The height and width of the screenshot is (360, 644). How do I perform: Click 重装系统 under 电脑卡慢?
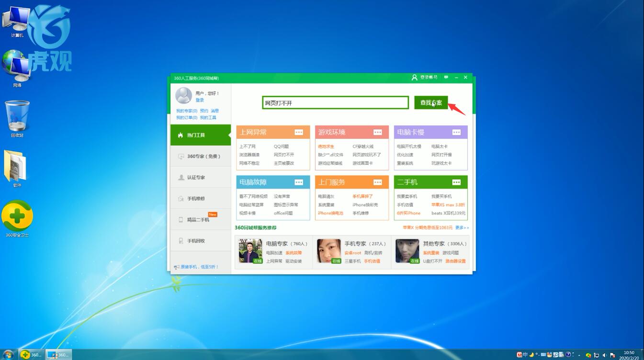point(405,163)
